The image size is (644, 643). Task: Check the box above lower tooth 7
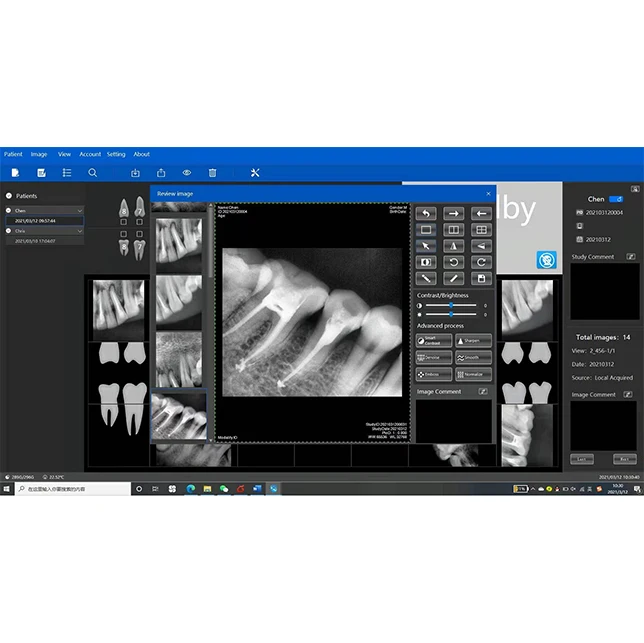pos(140,234)
